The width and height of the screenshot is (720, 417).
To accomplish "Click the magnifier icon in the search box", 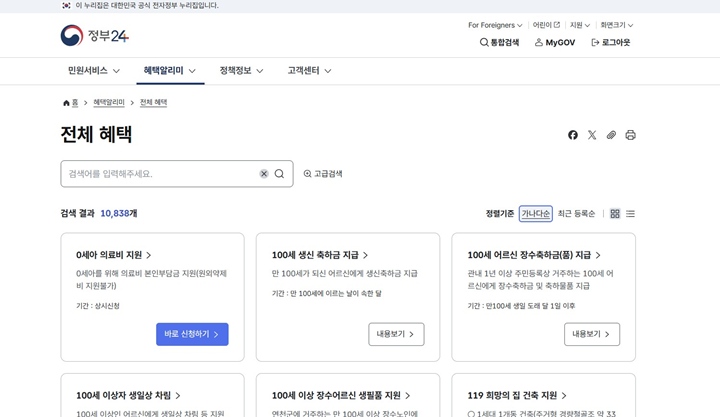I will (279, 174).
